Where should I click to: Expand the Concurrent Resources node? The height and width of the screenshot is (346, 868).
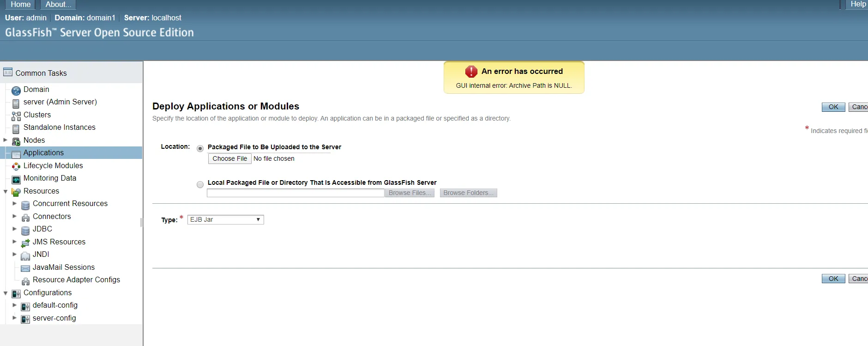pos(15,203)
